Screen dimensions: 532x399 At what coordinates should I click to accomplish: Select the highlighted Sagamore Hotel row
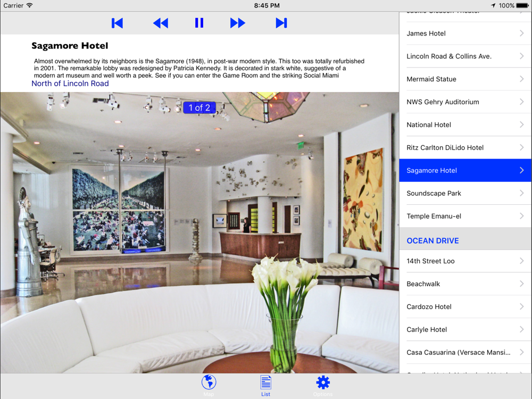tap(465, 170)
